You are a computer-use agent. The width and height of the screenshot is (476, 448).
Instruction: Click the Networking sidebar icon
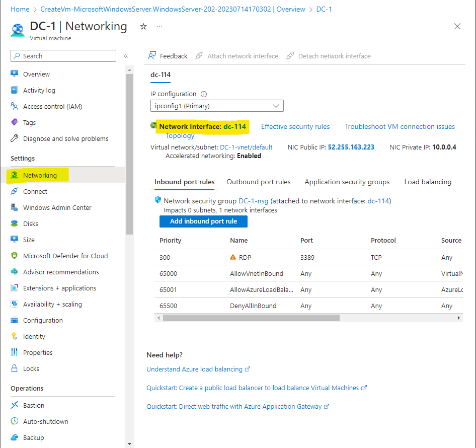click(14, 175)
